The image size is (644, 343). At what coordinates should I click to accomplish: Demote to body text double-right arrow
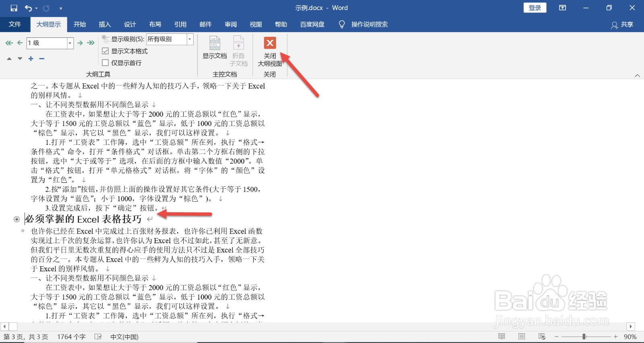91,43
